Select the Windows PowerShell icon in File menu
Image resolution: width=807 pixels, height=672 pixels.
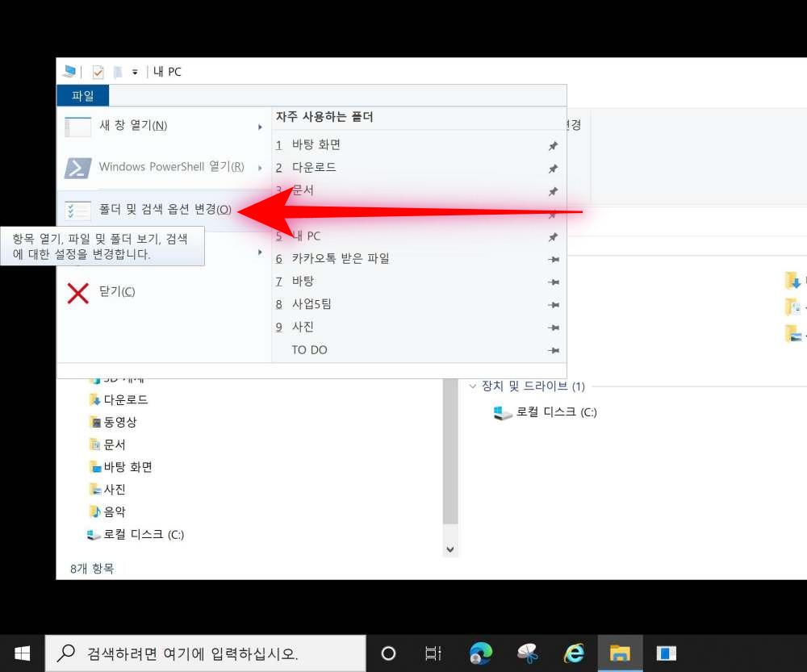tap(77, 168)
